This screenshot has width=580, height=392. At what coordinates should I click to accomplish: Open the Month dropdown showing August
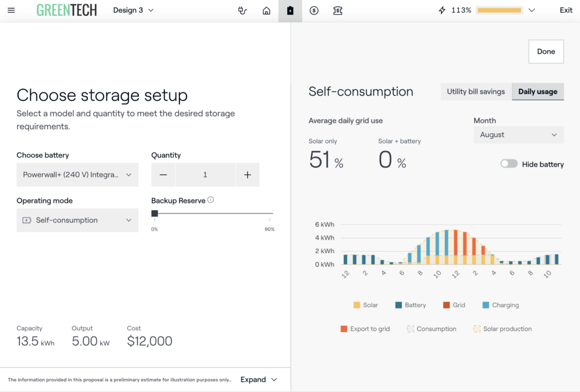click(518, 135)
